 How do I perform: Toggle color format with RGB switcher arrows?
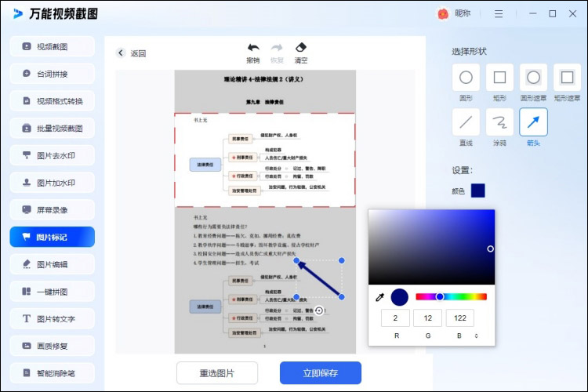pos(476,336)
